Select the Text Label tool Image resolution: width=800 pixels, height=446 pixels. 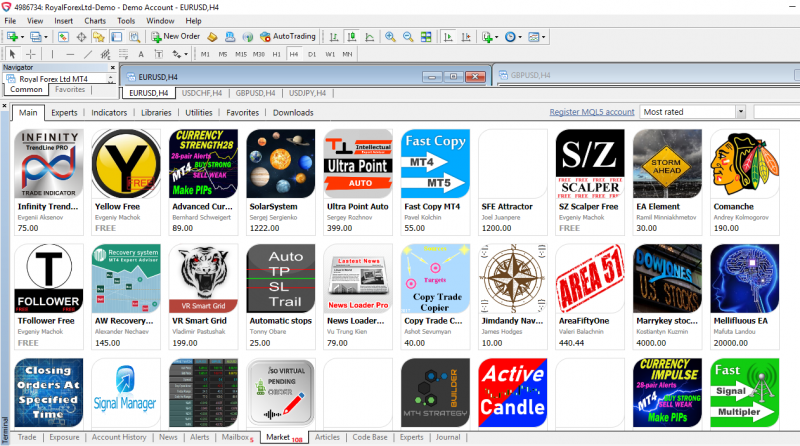coord(159,54)
